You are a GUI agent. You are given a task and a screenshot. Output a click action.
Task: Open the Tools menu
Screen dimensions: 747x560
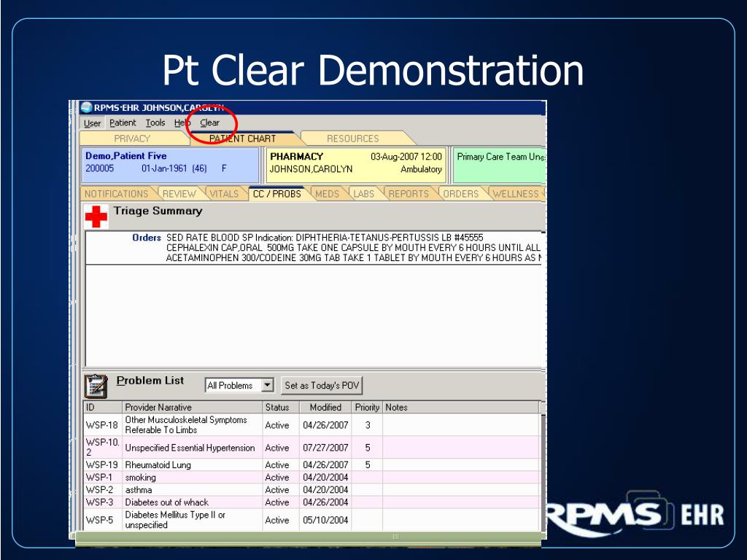pos(155,122)
